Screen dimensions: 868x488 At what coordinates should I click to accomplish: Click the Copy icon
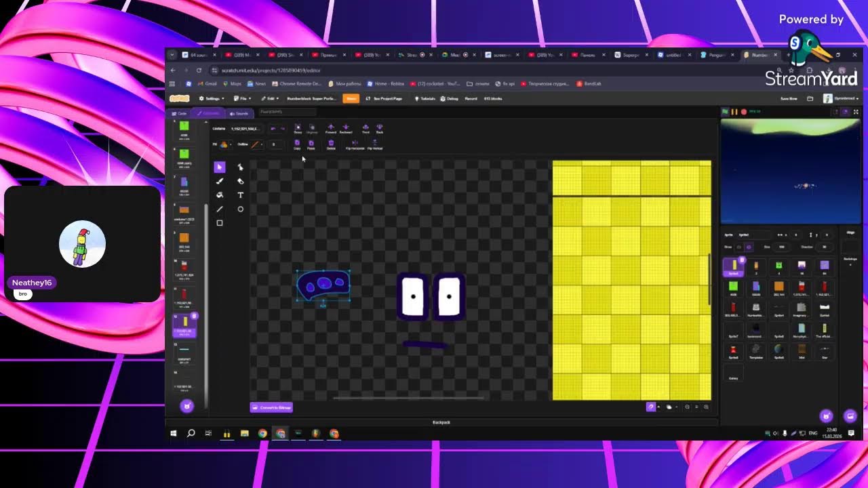[x=297, y=144]
